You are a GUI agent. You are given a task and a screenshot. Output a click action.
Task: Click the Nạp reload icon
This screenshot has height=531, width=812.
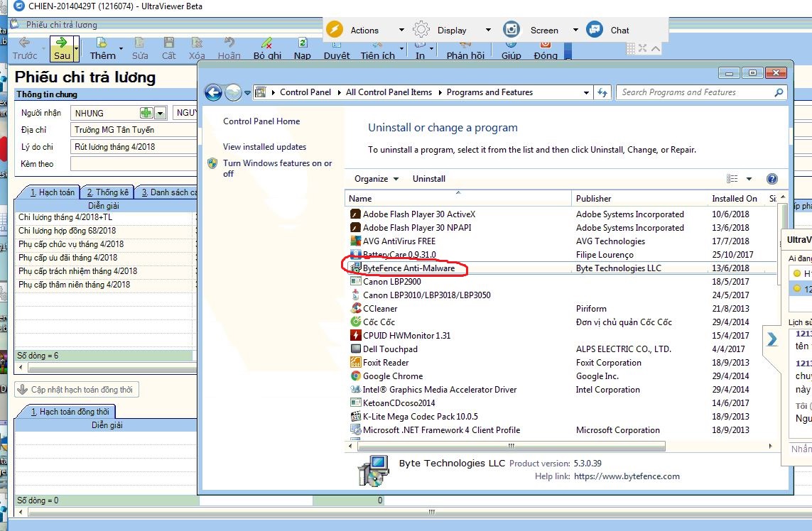303,43
